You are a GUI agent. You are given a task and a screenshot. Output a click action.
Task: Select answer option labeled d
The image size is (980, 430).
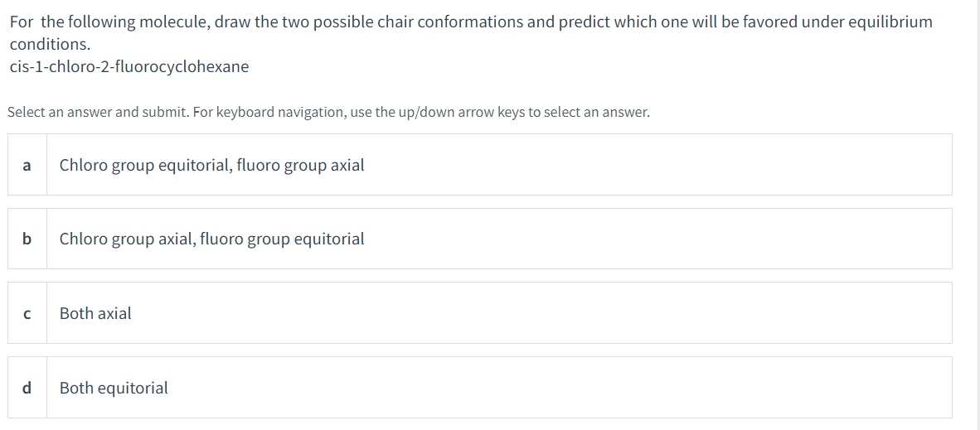click(x=27, y=387)
